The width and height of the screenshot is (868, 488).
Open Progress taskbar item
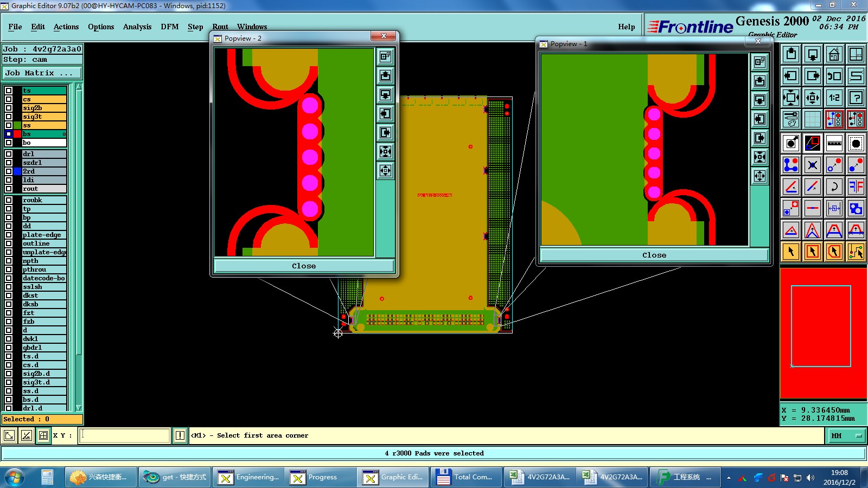[x=322, y=477]
